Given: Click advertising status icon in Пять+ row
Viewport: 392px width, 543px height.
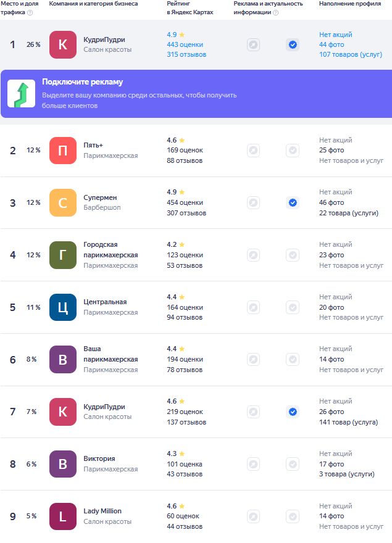Looking at the screenshot, I should [x=253, y=150].
